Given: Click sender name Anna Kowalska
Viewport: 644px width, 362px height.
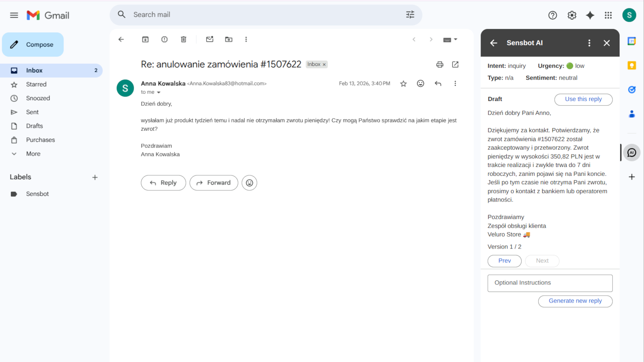Looking at the screenshot, I should [x=163, y=84].
